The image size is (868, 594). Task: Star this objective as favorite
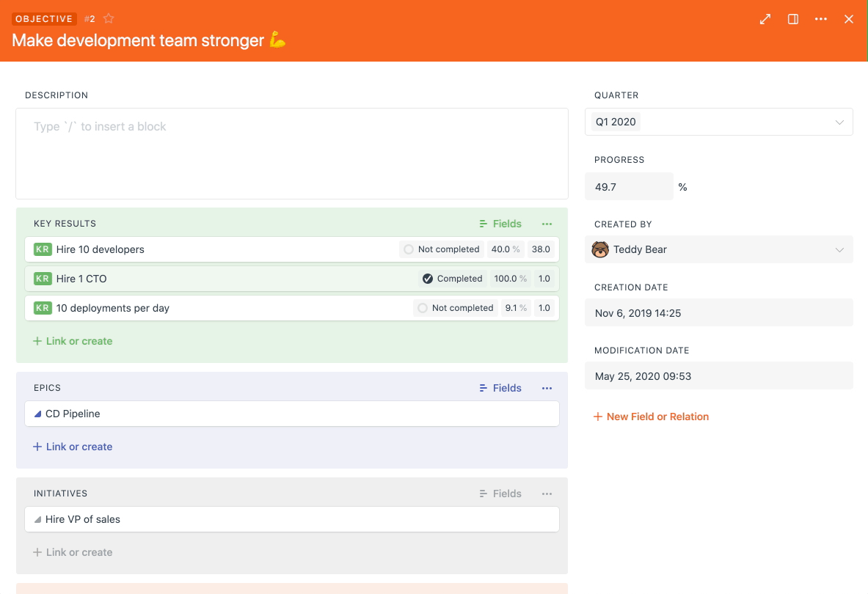coord(109,19)
